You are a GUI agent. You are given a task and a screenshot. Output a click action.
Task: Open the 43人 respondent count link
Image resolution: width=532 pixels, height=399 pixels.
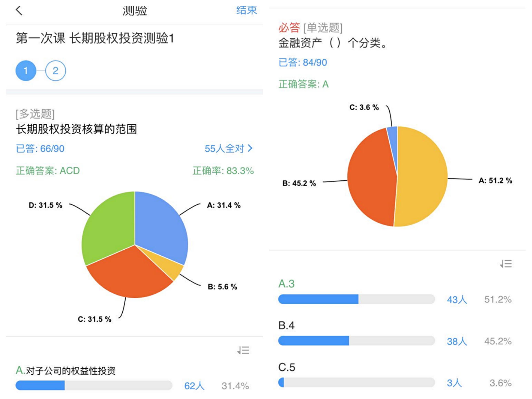457,299
